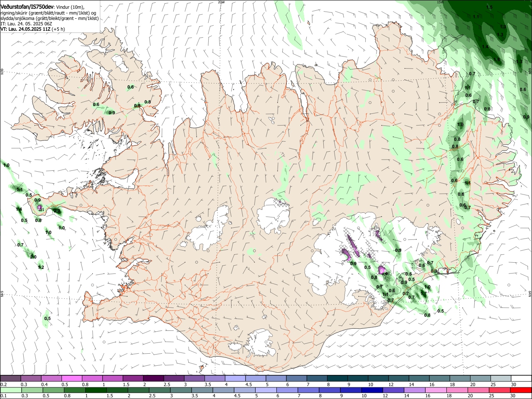Pick the pale gray 25 swatch, upper legend
Image resolution: width=532 pixels, height=399 pixels.
click(500, 379)
